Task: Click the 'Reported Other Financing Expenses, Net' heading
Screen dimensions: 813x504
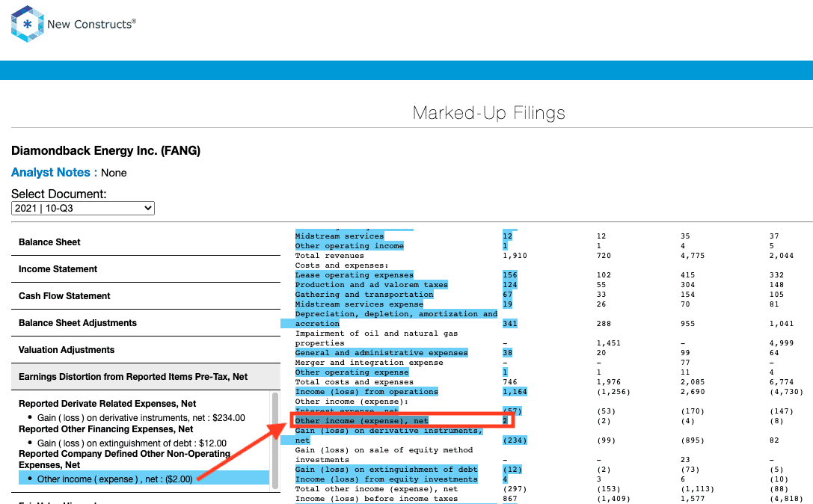Action: 105,429
